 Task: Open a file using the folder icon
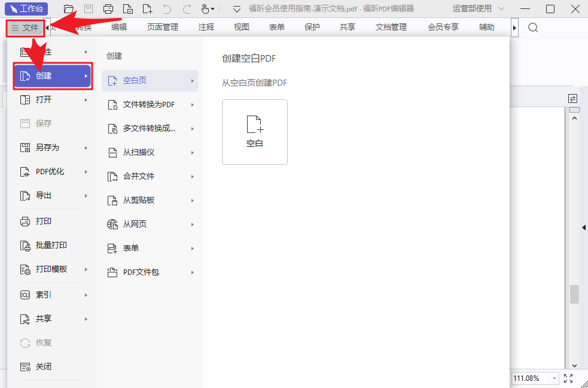pyautogui.click(x=68, y=8)
